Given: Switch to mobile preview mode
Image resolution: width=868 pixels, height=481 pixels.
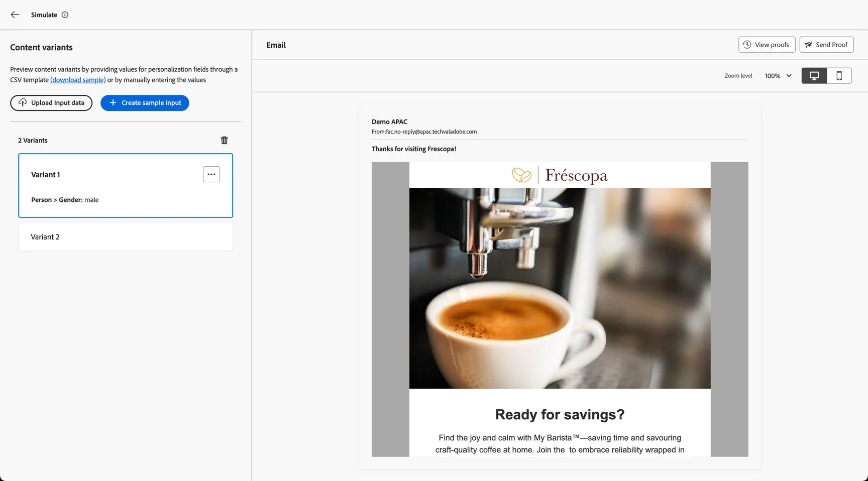Looking at the screenshot, I should [839, 76].
